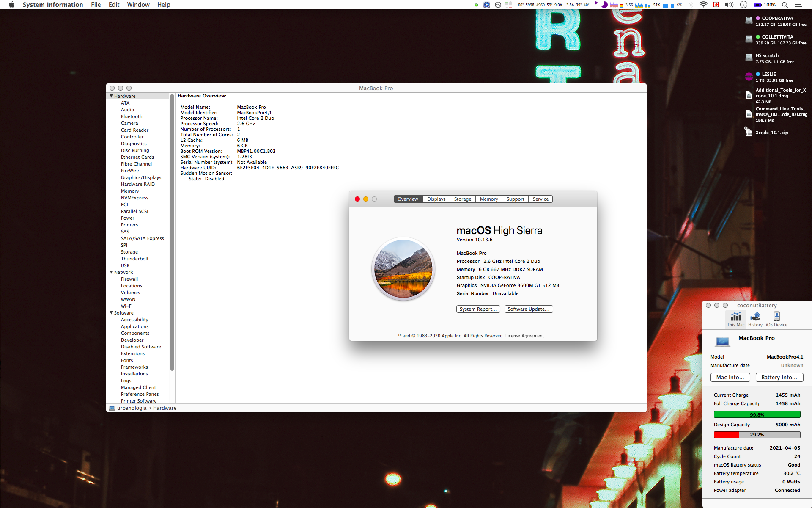Click the urbanologia computer icon in path bar

tap(112, 408)
